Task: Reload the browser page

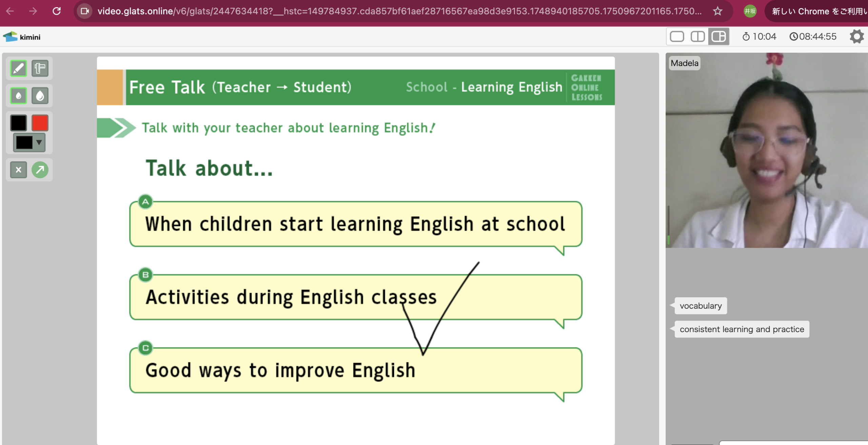Action: click(57, 11)
